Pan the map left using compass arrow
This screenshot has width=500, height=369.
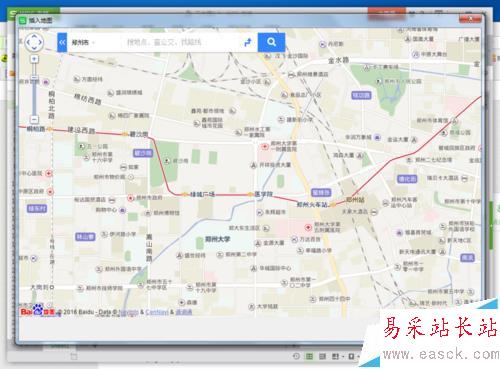[28, 42]
